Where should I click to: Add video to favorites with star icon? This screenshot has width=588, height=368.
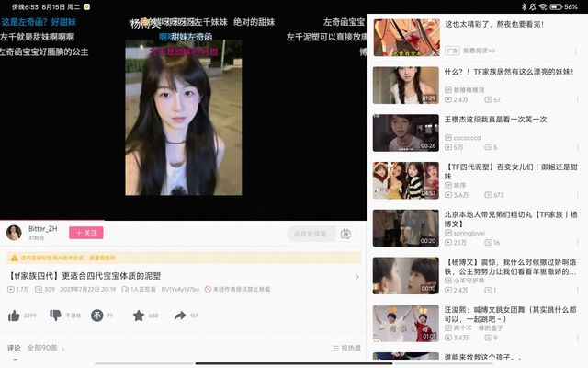coord(139,316)
